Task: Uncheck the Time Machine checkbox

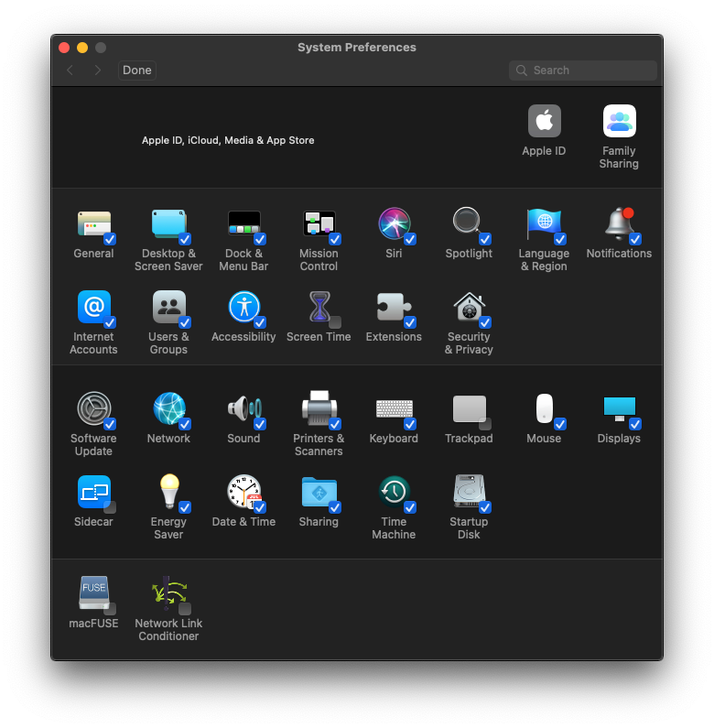Action: (410, 507)
